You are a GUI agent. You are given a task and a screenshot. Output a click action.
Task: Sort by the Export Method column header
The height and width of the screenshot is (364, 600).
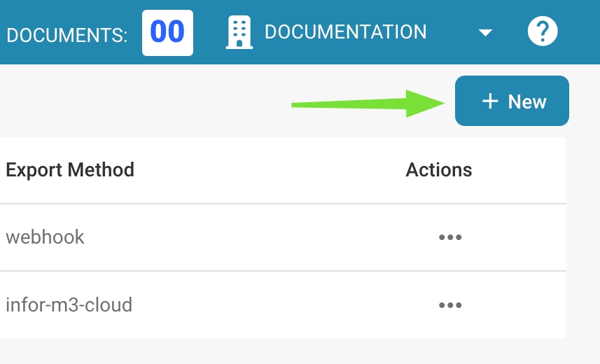(70, 170)
